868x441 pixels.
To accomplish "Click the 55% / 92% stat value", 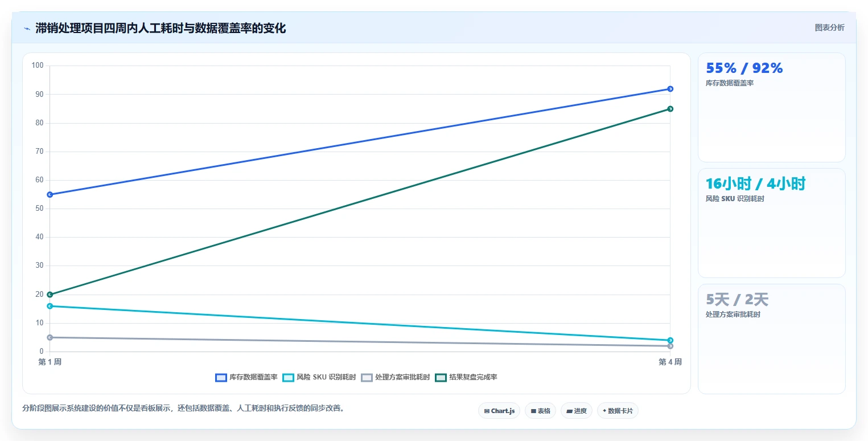I will (744, 68).
